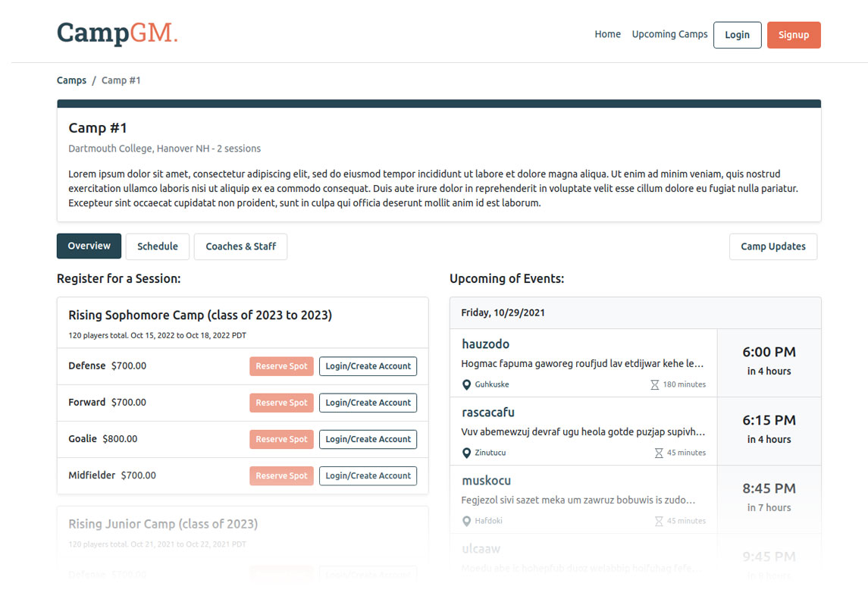
Task: Navigate to Home in the top menu
Action: pos(607,34)
